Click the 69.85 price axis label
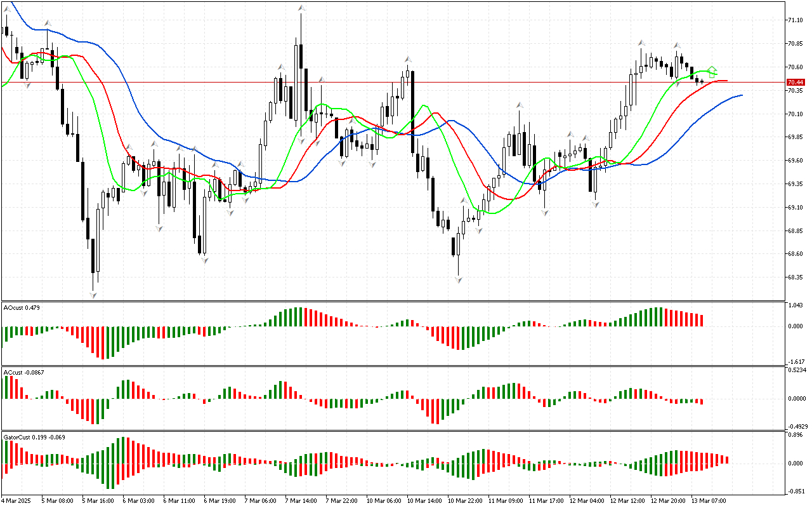Screen dimensions: 812x508 795,137
